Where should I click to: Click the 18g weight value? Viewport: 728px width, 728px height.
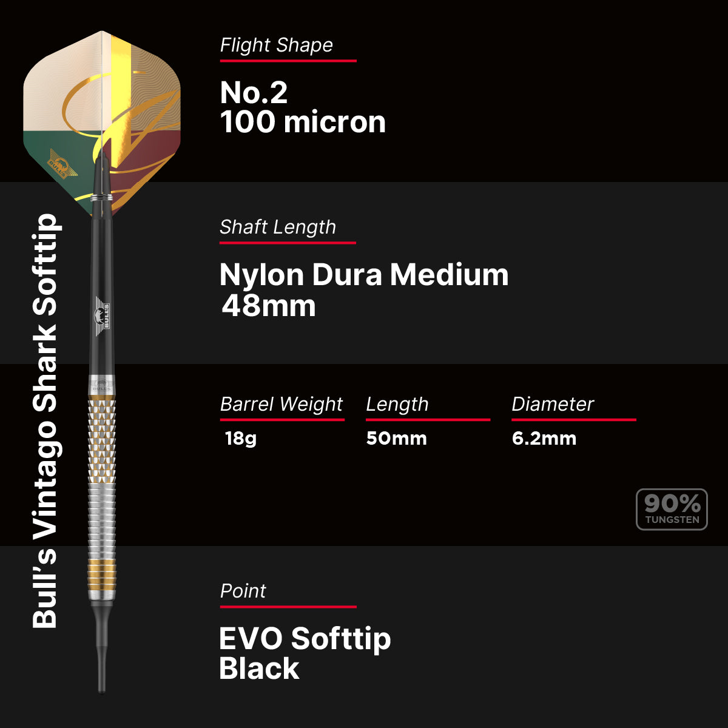[x=240, y=438]
